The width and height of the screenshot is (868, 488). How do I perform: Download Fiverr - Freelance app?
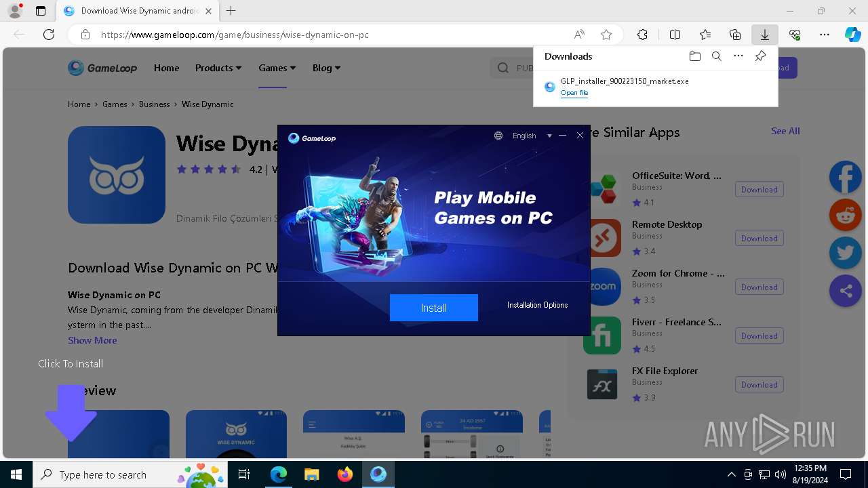tap(759, 336)
